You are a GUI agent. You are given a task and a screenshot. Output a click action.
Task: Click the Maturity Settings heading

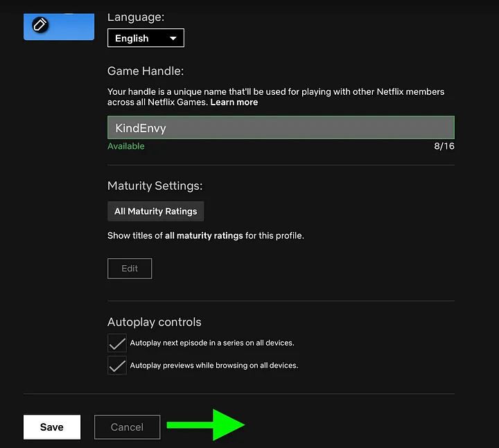click(155, 186)
